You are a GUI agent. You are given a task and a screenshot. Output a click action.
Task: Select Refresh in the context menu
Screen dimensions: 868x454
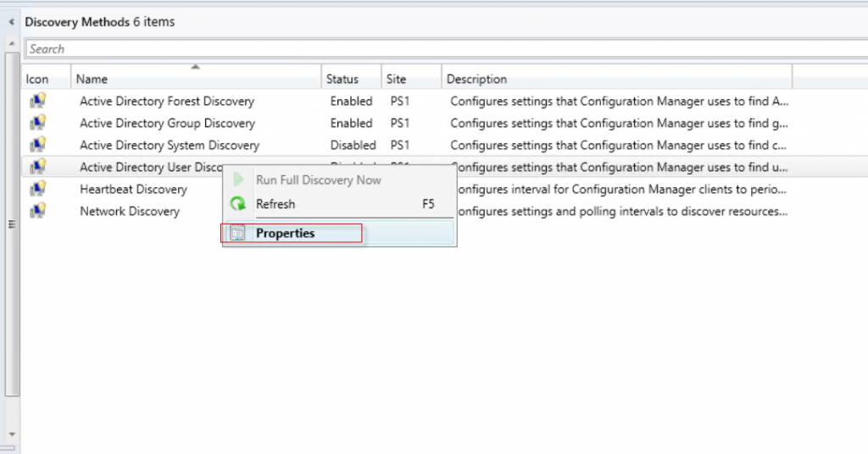[x=339, y=204]
